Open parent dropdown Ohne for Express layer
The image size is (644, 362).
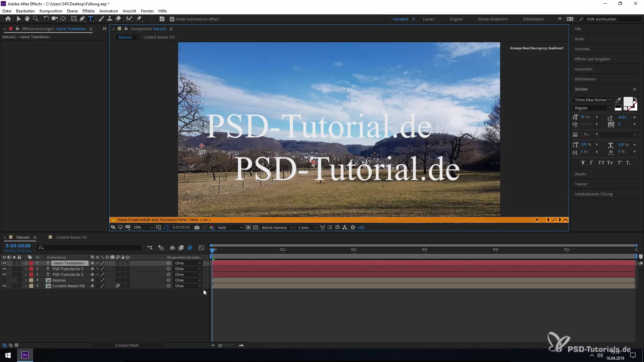click(188, 280)
